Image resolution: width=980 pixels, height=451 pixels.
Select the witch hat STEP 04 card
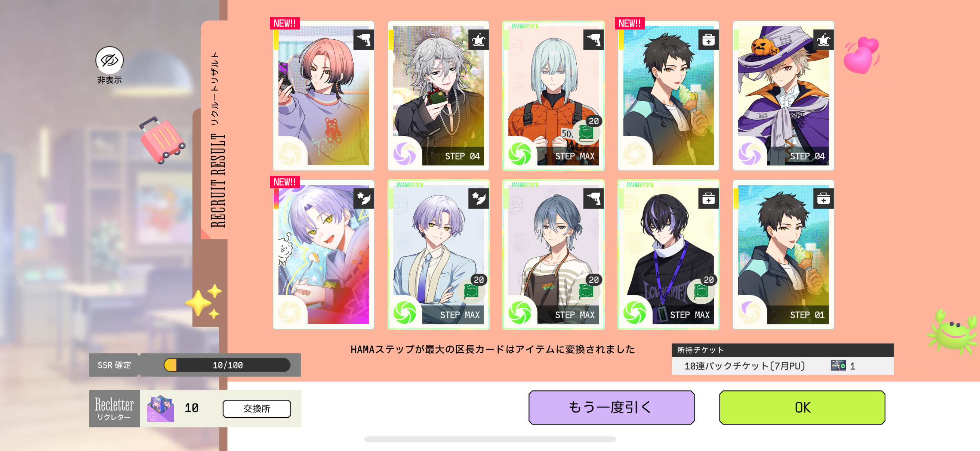(x=783, y=95)
